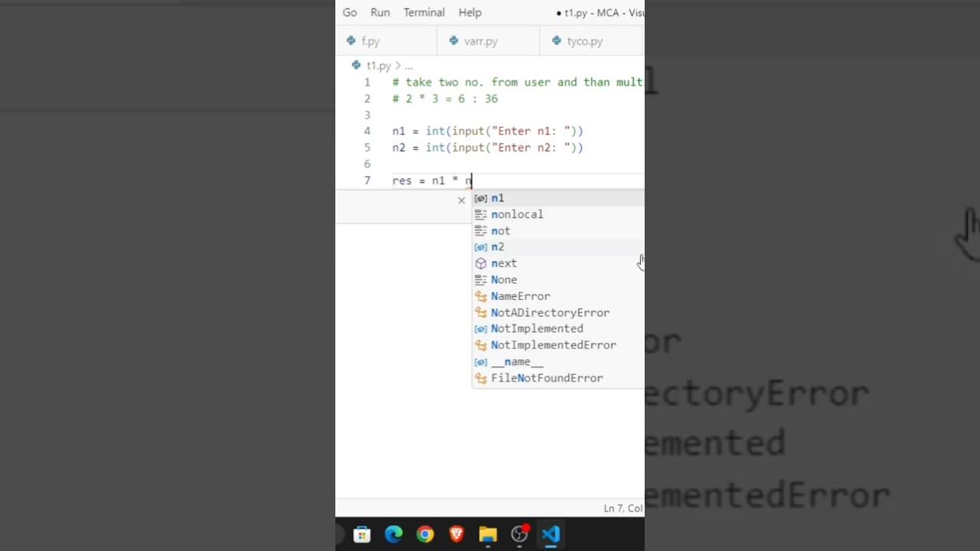
Task: Select the NameError suggestion
Action: [x=558, y=296]
